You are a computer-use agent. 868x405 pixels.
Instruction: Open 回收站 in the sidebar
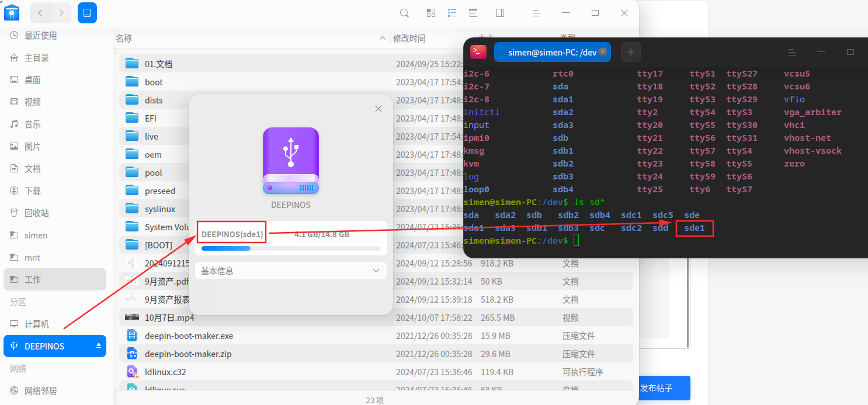(x=55, y=213)
